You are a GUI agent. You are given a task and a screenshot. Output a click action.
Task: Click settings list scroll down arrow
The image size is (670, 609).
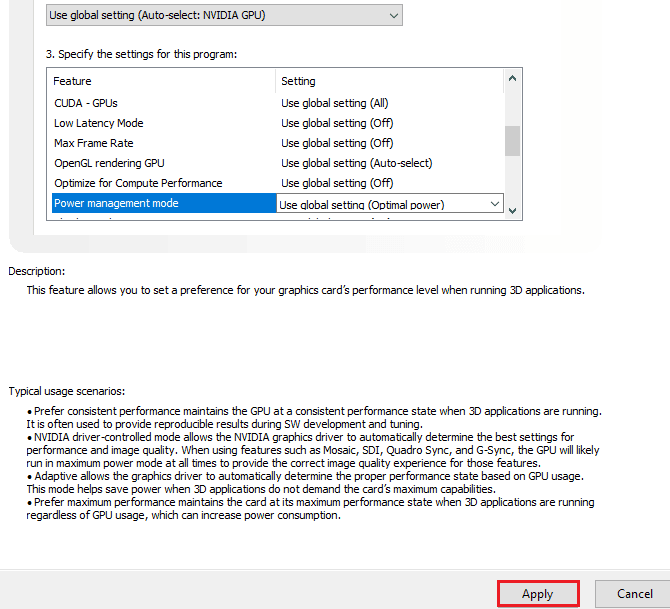click(x=512, y=211)
